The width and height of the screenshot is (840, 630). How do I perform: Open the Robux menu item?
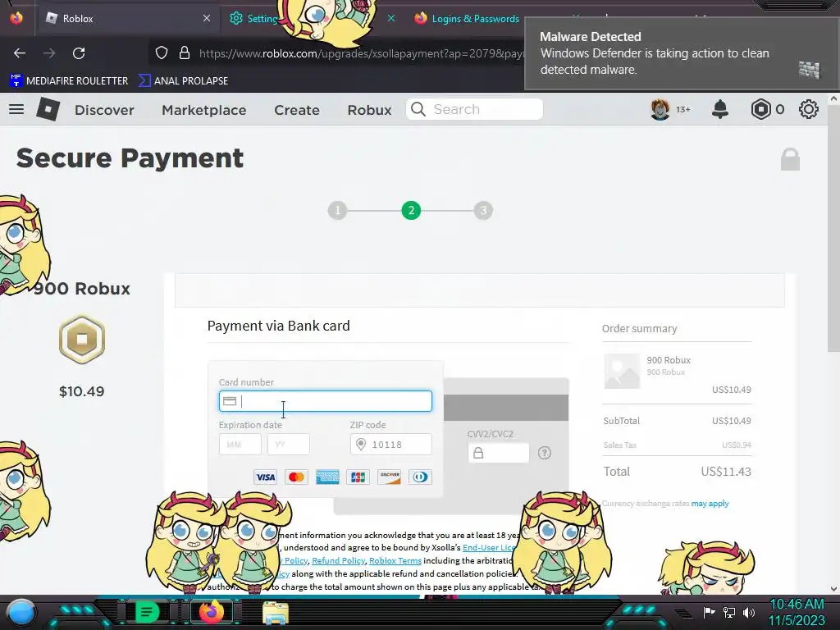point(370,110)
